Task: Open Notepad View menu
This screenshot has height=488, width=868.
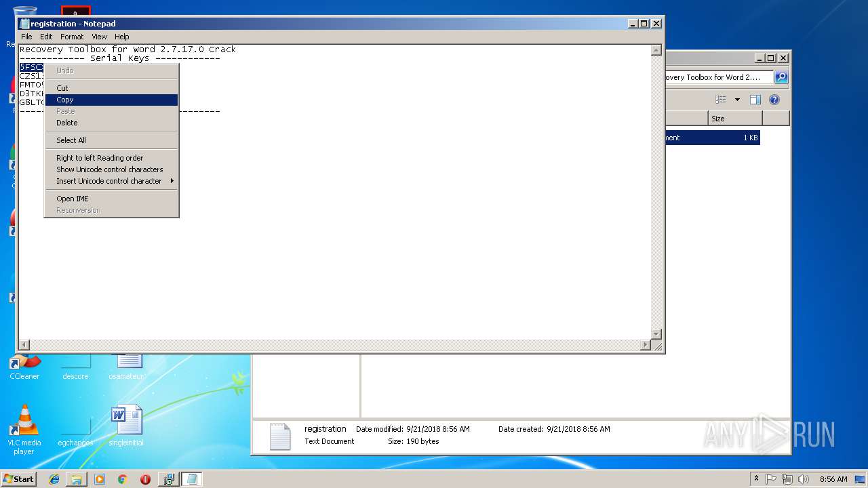Action: click(x=99, y=37)
